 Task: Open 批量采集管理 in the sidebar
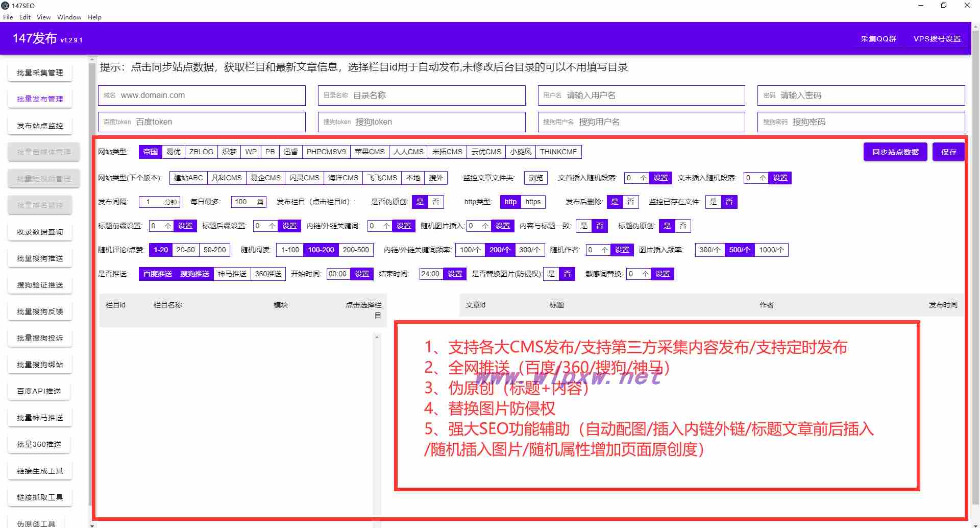pyautogui.click(x=40, y=73)
